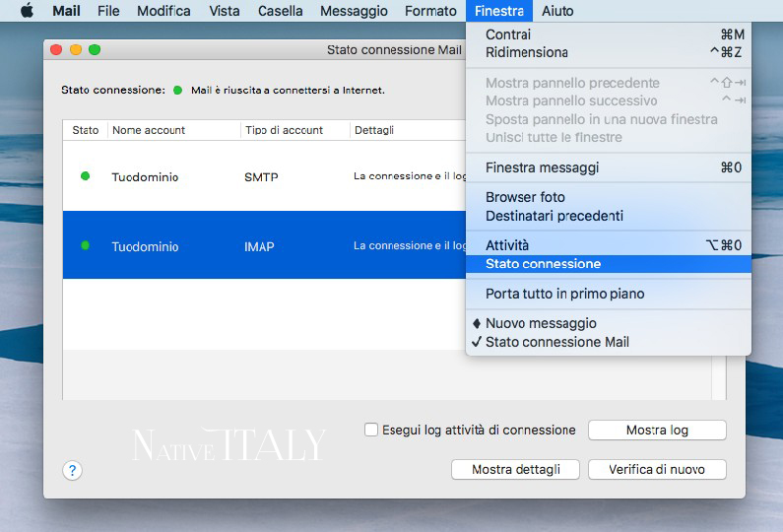Close the Stato connessione Mail window

point(56,49)
